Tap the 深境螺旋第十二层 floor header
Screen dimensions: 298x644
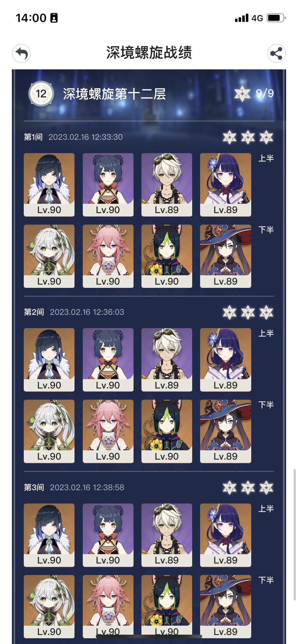(114, 94)
